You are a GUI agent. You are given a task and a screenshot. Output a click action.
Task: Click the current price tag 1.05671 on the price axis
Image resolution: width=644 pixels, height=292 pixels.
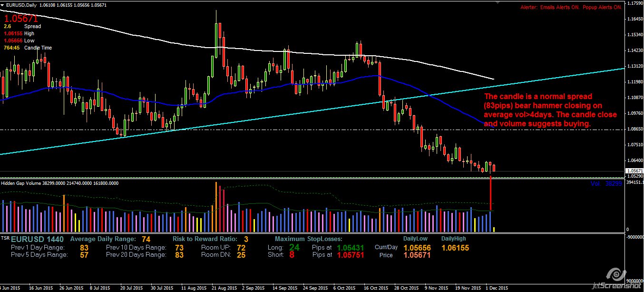(x=635, y=171)
